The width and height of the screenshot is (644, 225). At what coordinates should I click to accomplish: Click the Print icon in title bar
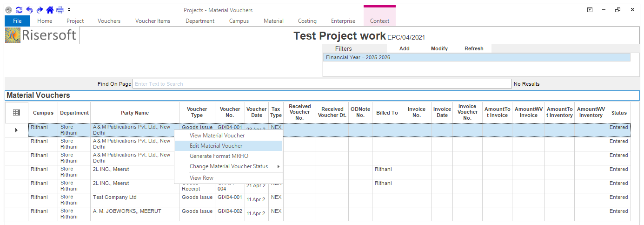60,10
